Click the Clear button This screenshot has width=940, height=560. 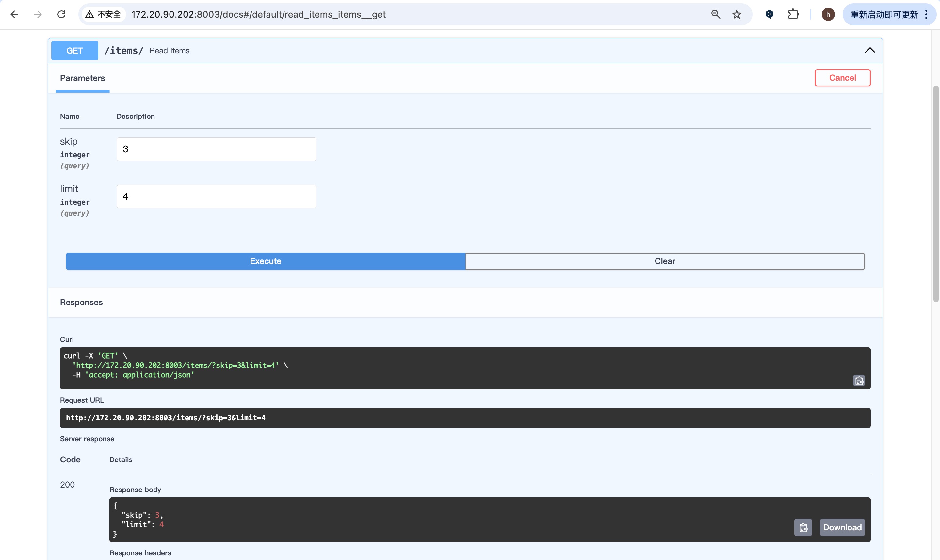point(665,261)
